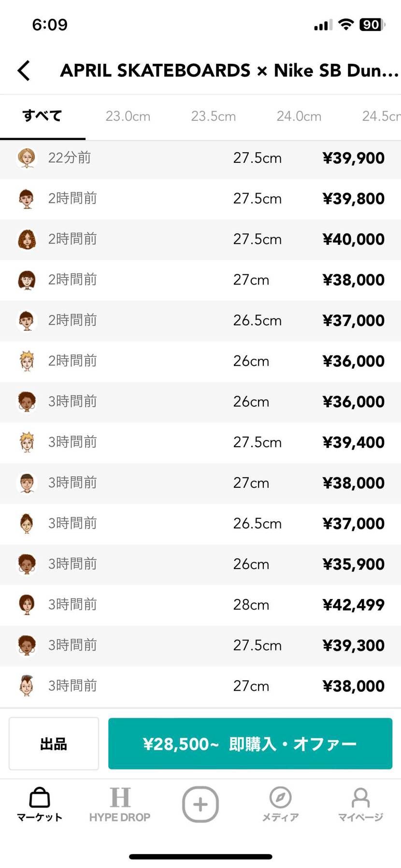Switch to the 23.5cm tab
Viewport: 401px width, 868px height.
[214, 116]
